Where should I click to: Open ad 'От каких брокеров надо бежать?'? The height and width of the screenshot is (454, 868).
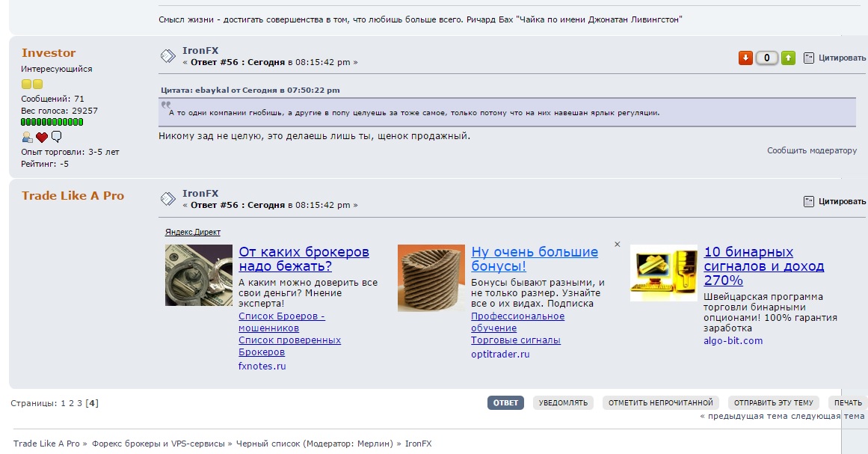pyautogui.click(x=304, y=259)
